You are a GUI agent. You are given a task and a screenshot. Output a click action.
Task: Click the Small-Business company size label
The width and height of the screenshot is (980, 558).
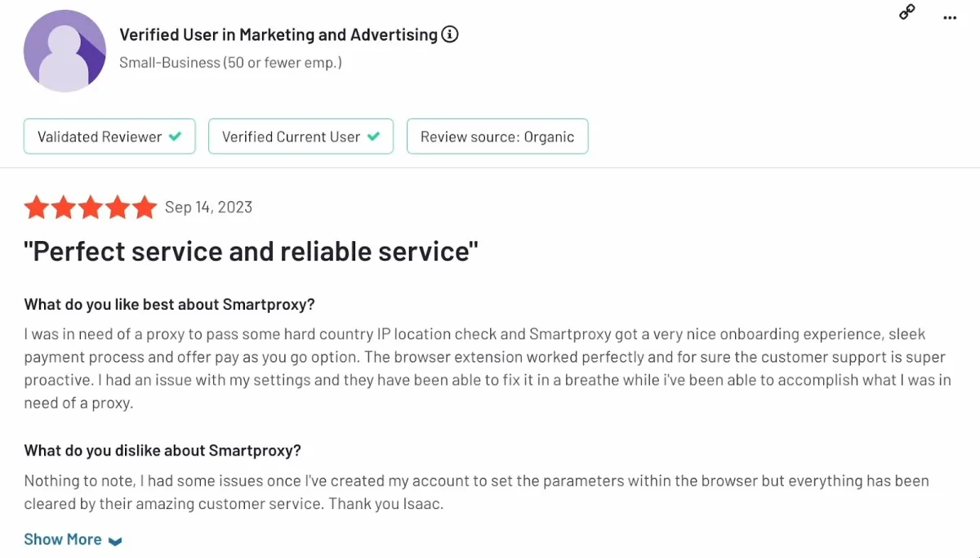230,62
